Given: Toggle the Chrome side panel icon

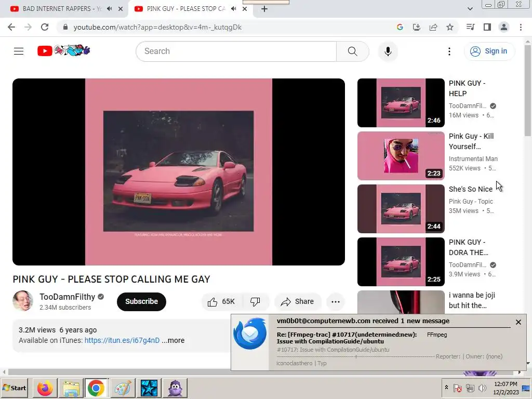Looking at the screenshot, I should click(487, 27).
